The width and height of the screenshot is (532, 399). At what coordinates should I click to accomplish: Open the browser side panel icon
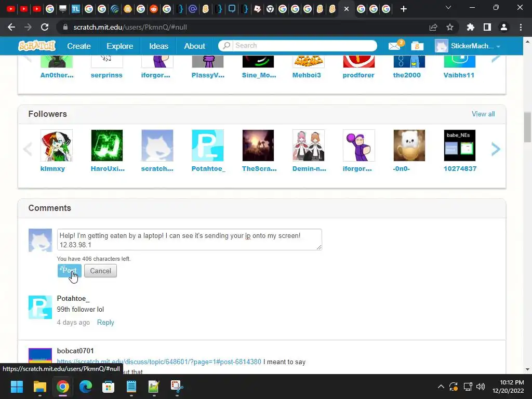(x=487, y=27)
